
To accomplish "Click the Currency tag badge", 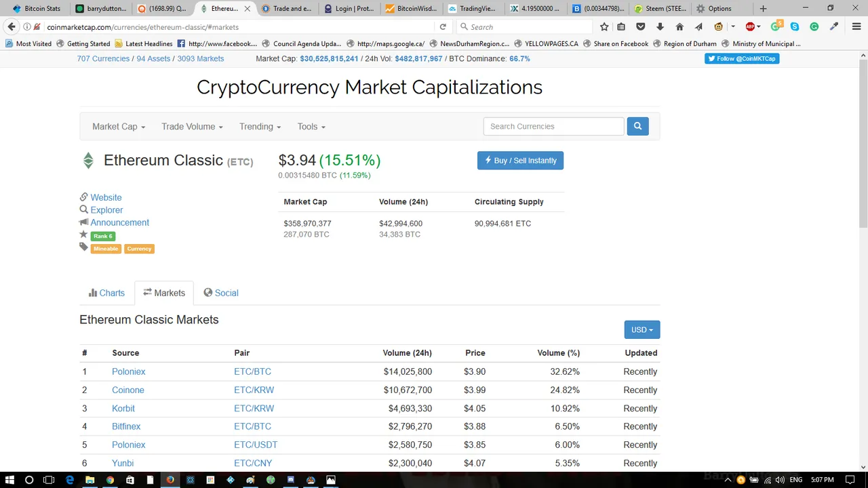I will (139, 249).
